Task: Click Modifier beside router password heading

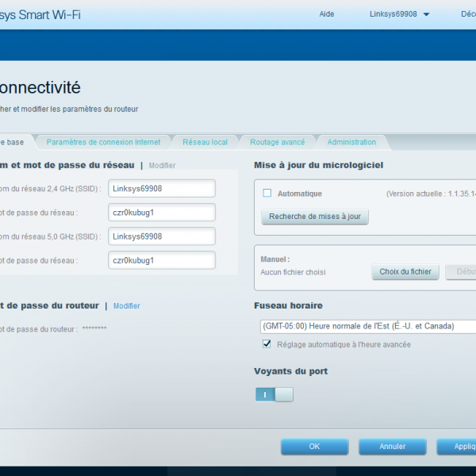Action: click(126, 305)
